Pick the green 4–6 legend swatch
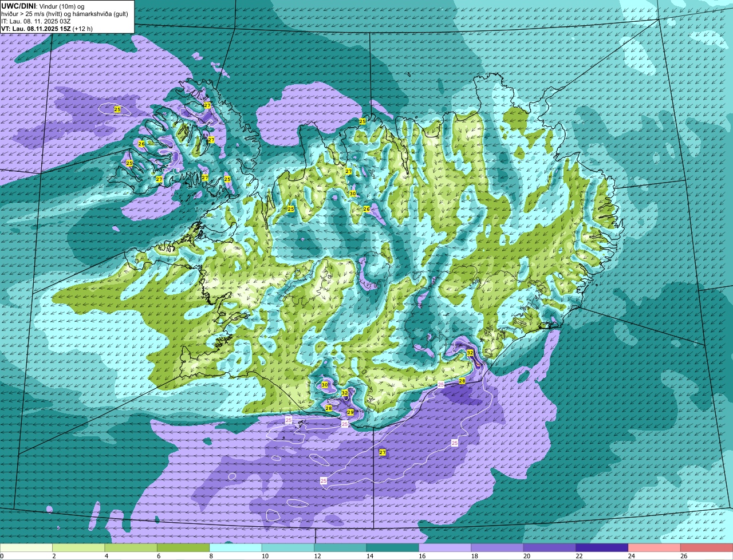 pos(131,548)
